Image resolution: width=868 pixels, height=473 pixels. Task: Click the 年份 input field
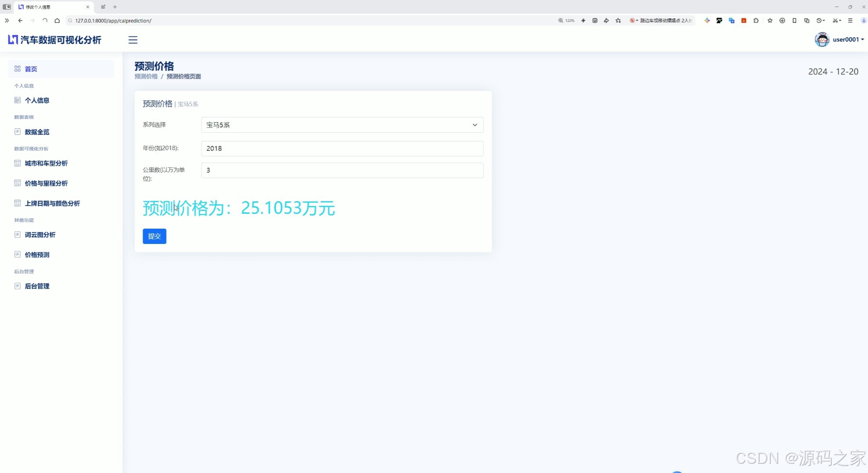(342, 148)
